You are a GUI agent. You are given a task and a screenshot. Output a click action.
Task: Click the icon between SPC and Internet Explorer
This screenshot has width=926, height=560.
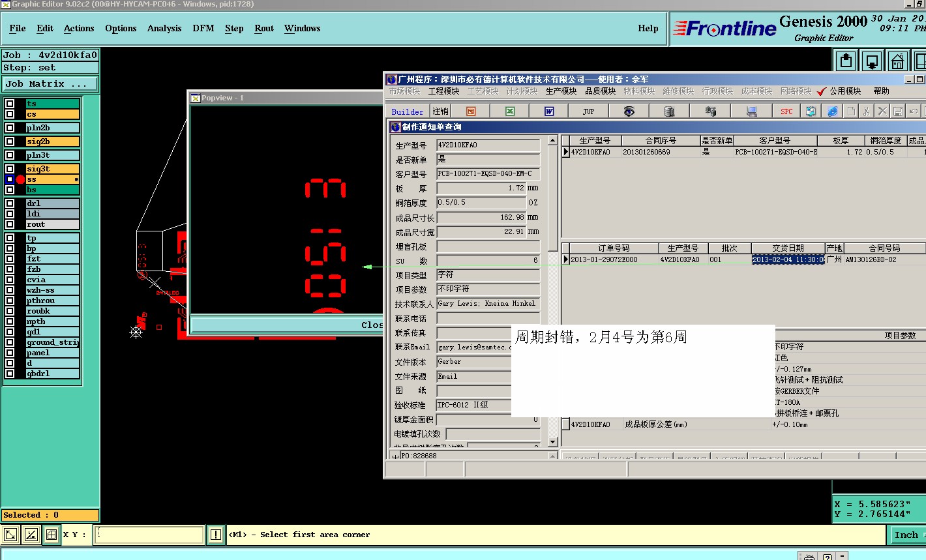pos(811,111)
